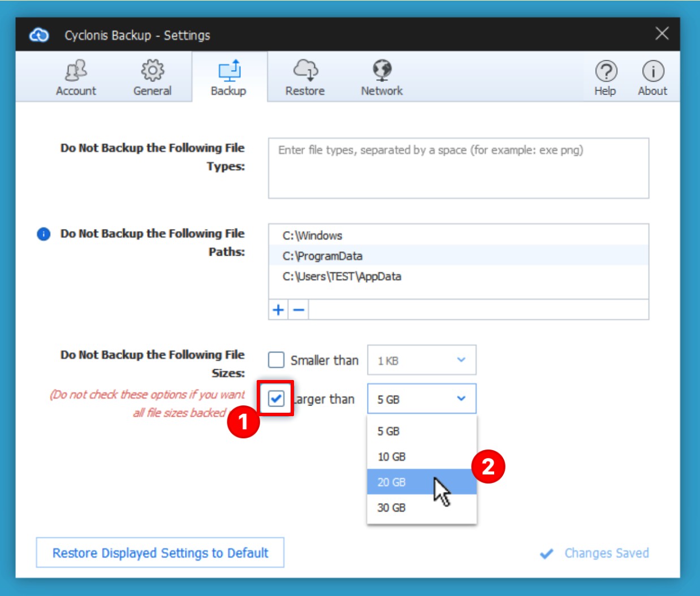Click the blue info icon beside File Paths
Viewport: 700px width, 596px height.
coord(44,234)
